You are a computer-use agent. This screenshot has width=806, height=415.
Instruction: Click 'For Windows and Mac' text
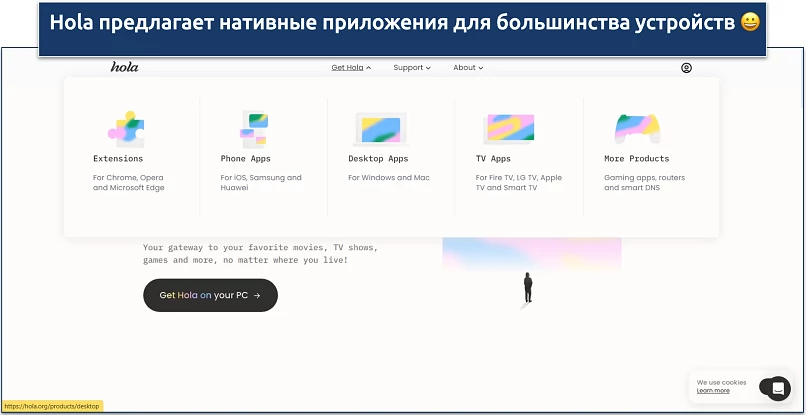click(389, 177)
